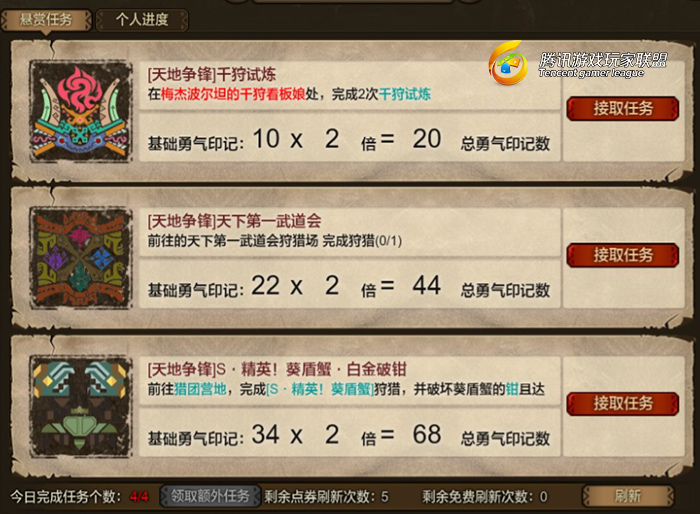Click the 领取额外任务 button
The width and height of the screenshot is (700, 514).
tap(210, 496)
